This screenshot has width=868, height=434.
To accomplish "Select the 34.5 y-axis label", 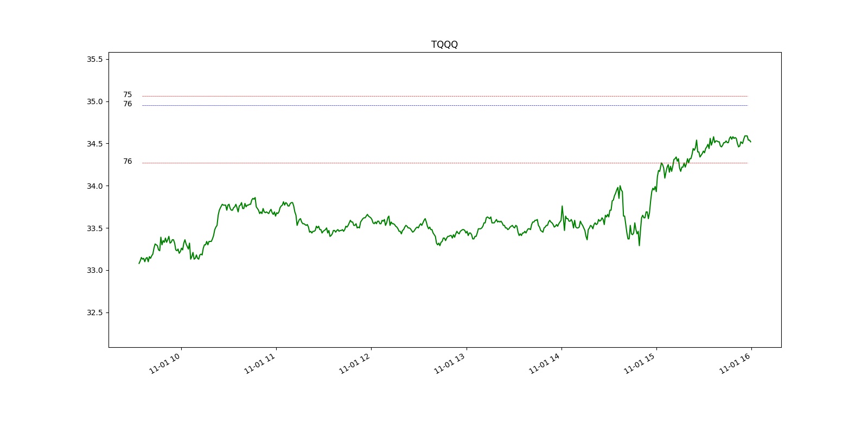I will click(94, 144).
